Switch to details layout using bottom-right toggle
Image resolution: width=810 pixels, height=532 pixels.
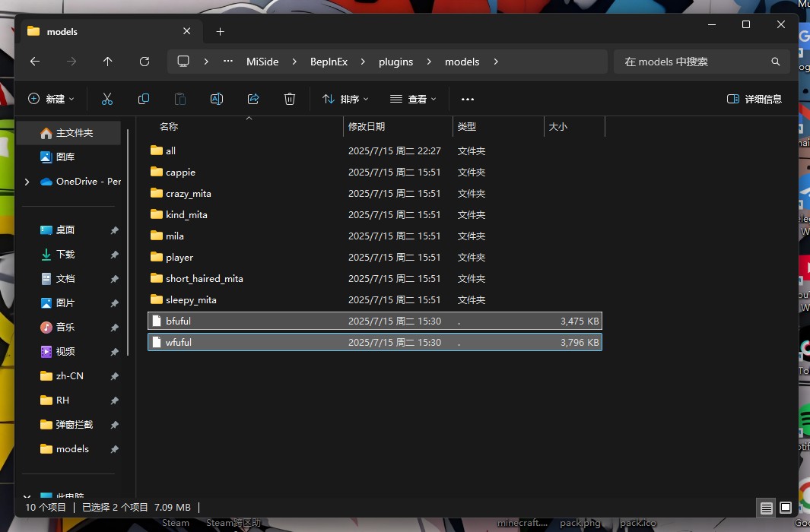[x=766, y=507]
